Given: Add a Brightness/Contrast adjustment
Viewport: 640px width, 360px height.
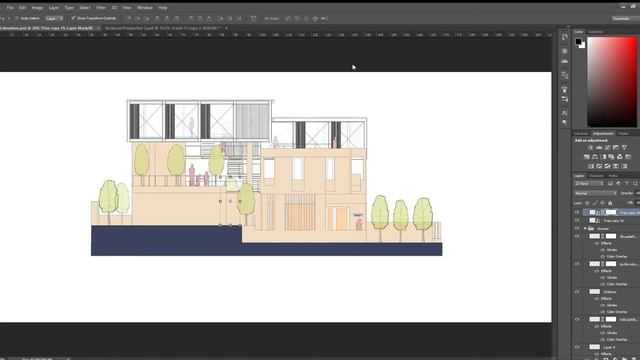Looking at the screenshot, I should pyautogui.click(x=590, y=147).
